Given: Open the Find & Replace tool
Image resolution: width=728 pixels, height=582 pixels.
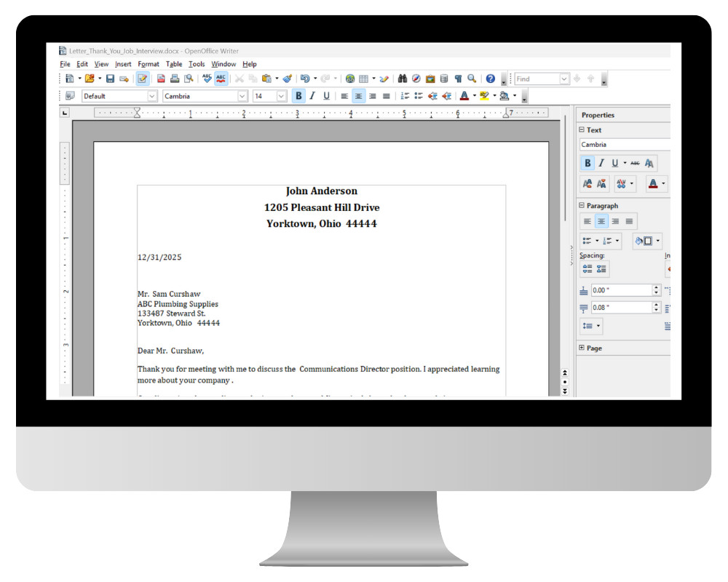Looking at the screenshot, I should click(x=402, y=79).
